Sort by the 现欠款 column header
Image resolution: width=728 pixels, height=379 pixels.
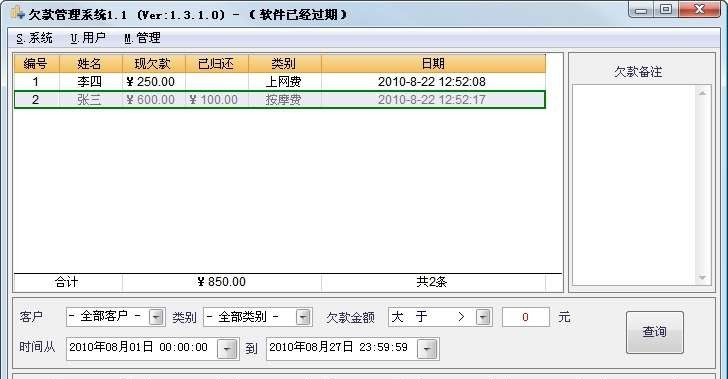coord(154,64)
